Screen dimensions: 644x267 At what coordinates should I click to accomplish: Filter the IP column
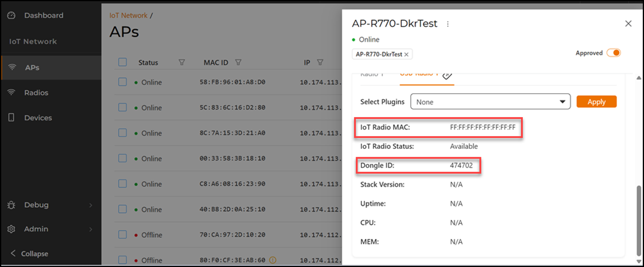(320, 63)
